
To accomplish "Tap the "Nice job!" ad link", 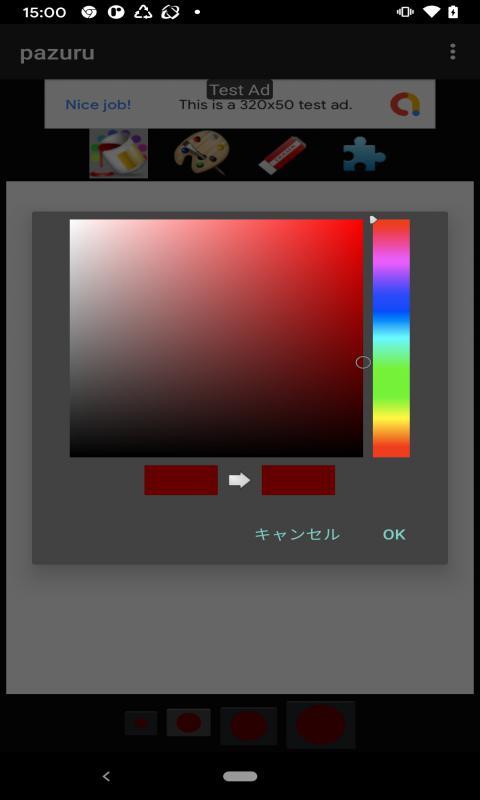I will tap(98, 105).
